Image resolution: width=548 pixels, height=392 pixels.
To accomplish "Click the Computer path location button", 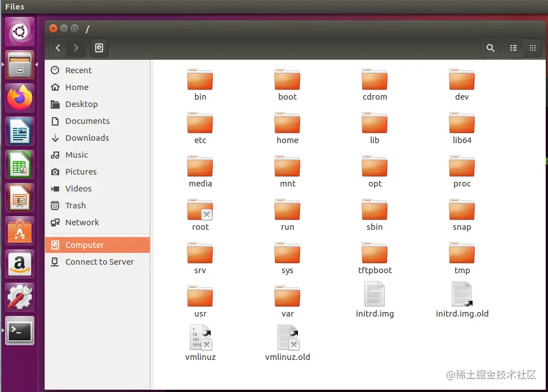I will tap(99, 48).
